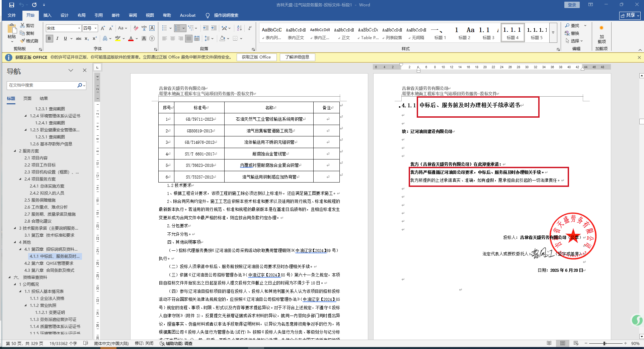Collapse the '4 其他' heading in navigation
The height and width of the screenshot is (349, 644).
[x=15, y=242]
